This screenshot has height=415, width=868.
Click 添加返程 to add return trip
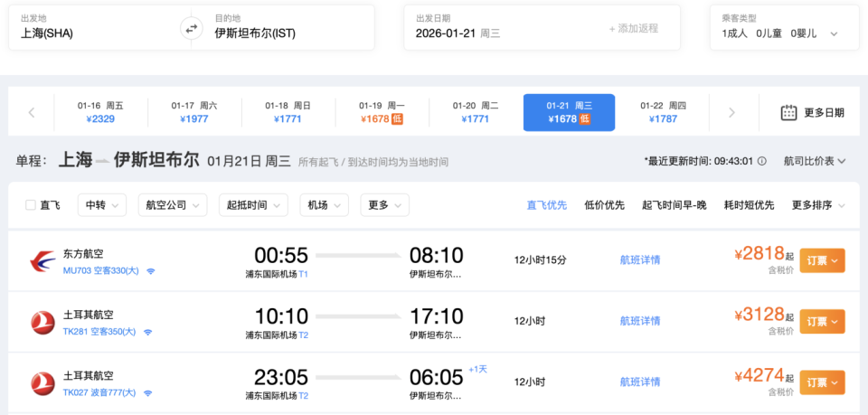coord(634,29)
